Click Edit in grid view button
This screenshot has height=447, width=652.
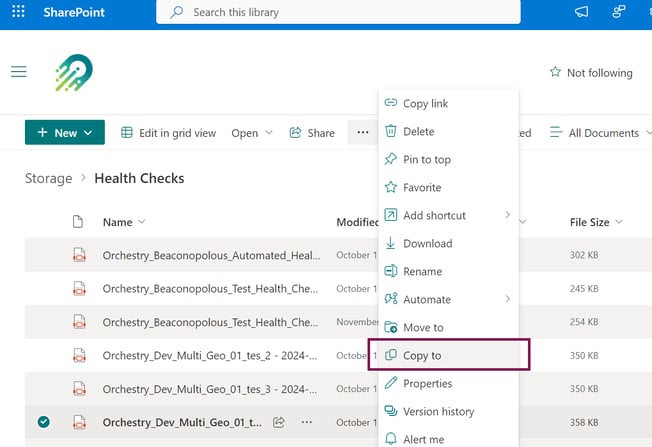coord(168,133)
